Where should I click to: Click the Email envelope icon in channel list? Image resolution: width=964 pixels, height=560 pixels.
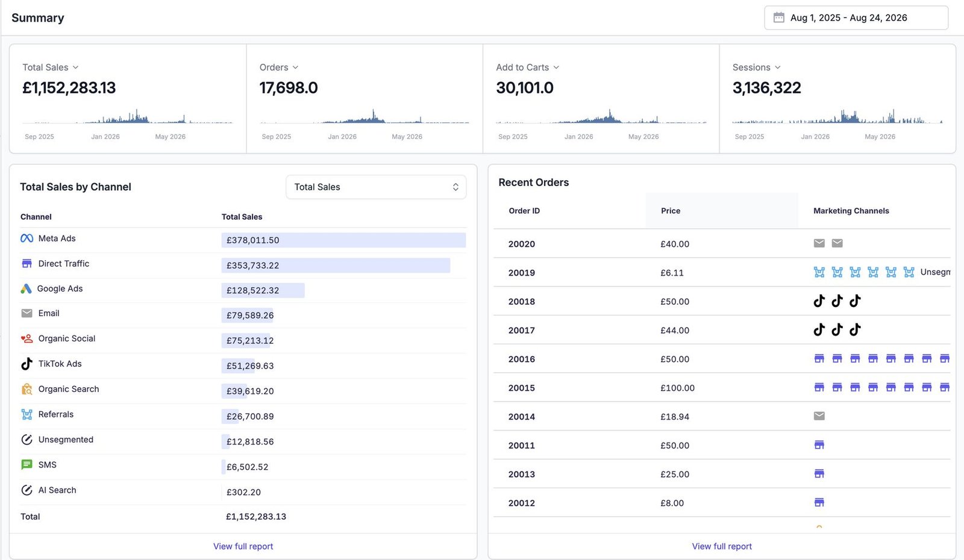pyautogui.click(x=27, y=313)
